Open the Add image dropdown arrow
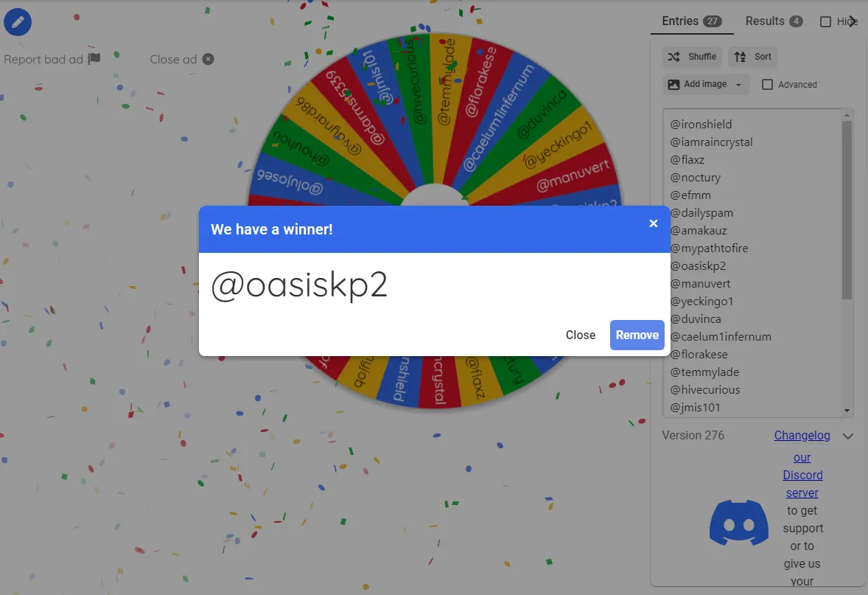Screen dimensions: 868x595 (x=738, y=85)
